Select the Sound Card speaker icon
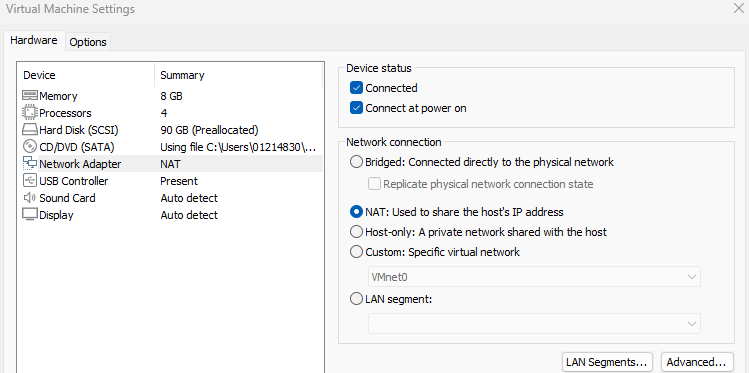Image resolution: width=749 pixels, height=373 pixels. (30, 197)
